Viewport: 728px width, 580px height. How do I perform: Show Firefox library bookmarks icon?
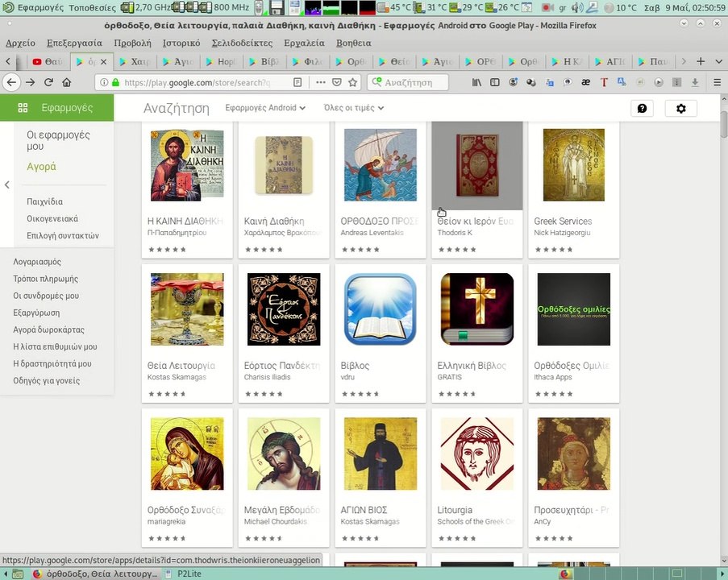(x=476, y=82)
